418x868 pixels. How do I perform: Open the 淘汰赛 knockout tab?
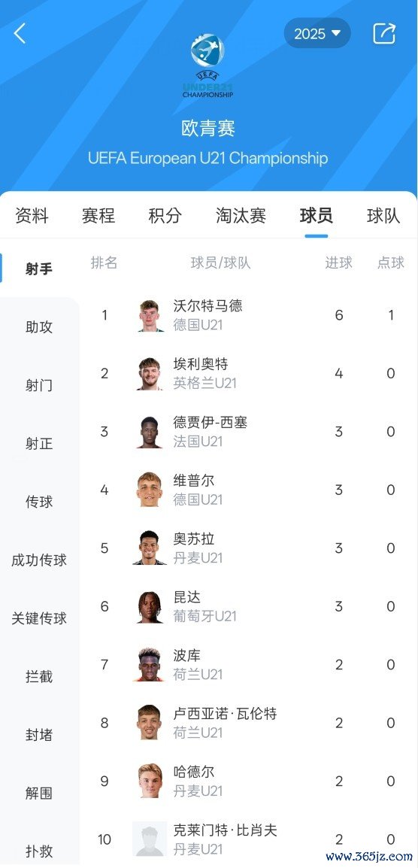pos(241,215)
